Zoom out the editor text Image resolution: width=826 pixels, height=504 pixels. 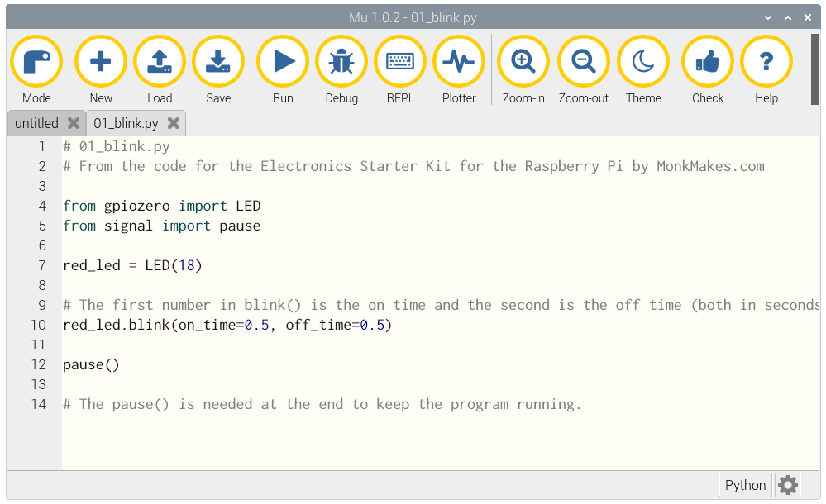click(x=584, y=62)
